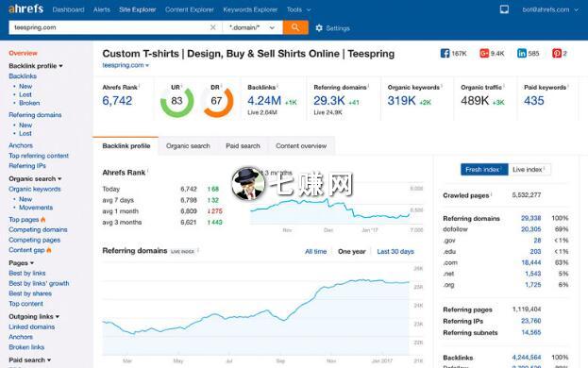Open bot@ahrefs.com account dropdown
Viewport: 588px width, 368px height.
550,9
